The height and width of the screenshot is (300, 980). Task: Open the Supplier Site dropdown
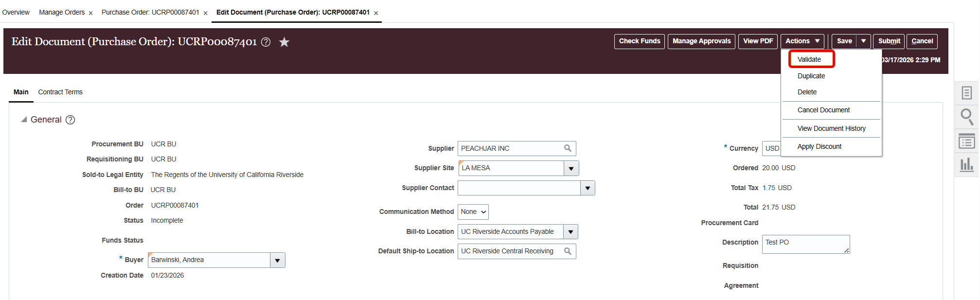coord(571,168)
